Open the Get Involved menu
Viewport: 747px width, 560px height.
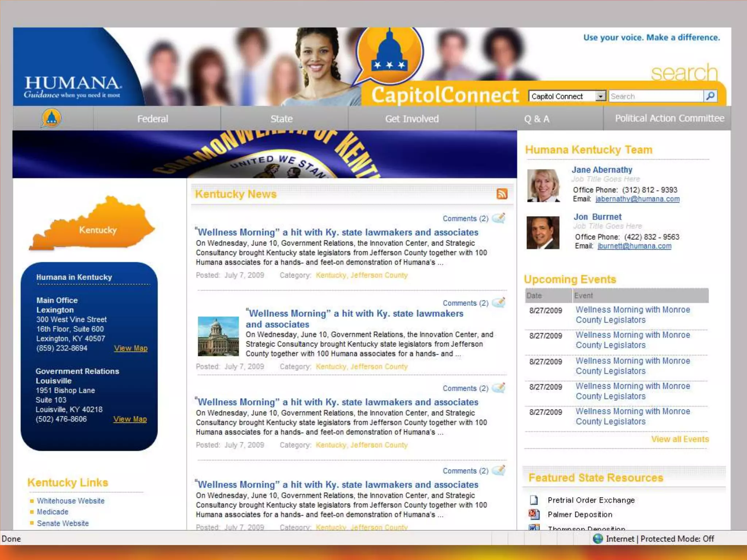click(412, 118)
